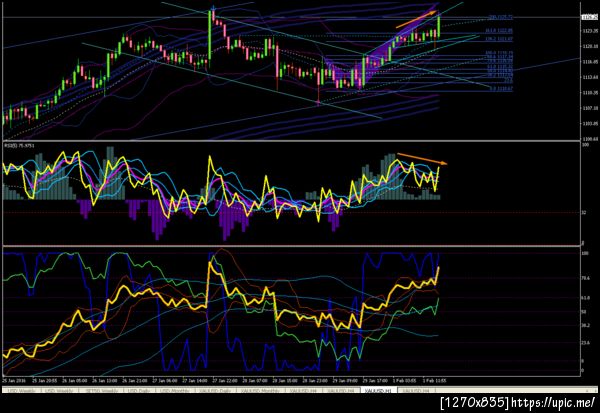600x413 pixels.
Task: Open the SETSD,Weekly chart tab
Action: pos(101,390)
